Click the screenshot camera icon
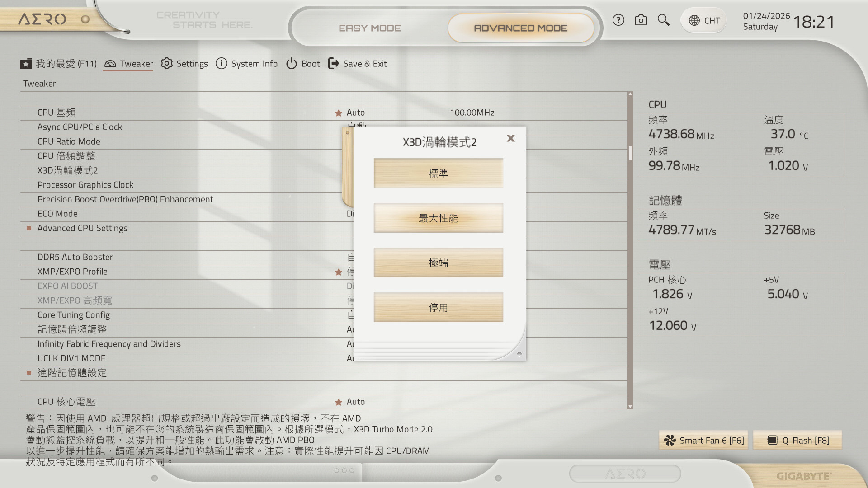This screenshot has width=868, height=488. pyautogui.click(x=641, y=20)
